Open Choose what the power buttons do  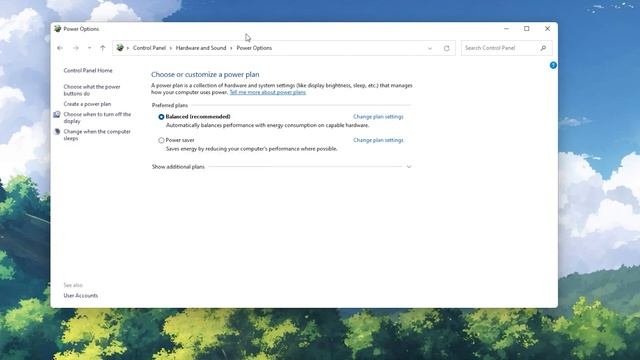[x=92, y=90]
